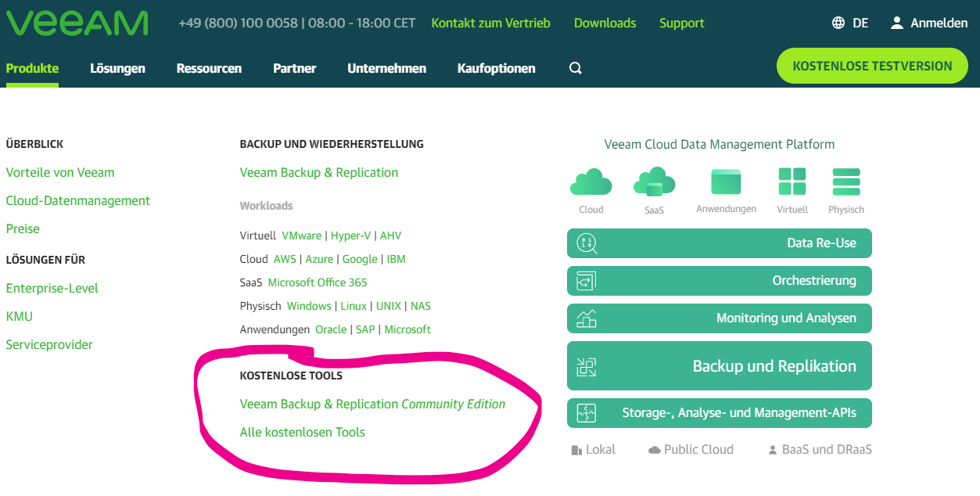Open Vorteile von Veeam
The image size is (980, 496).
pos(60,172)
